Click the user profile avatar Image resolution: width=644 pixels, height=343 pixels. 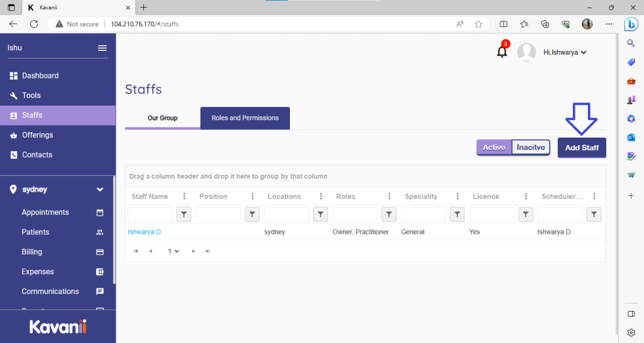[526, 53]
